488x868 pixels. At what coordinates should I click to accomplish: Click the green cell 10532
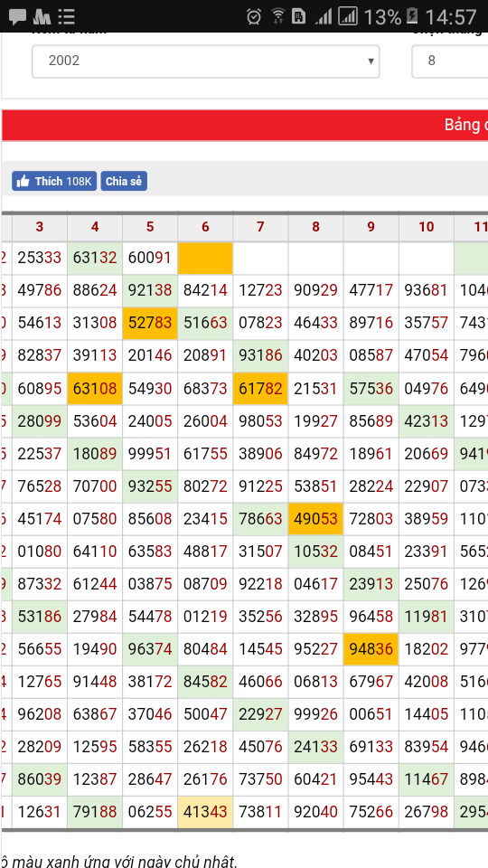(x=316, y=552)
